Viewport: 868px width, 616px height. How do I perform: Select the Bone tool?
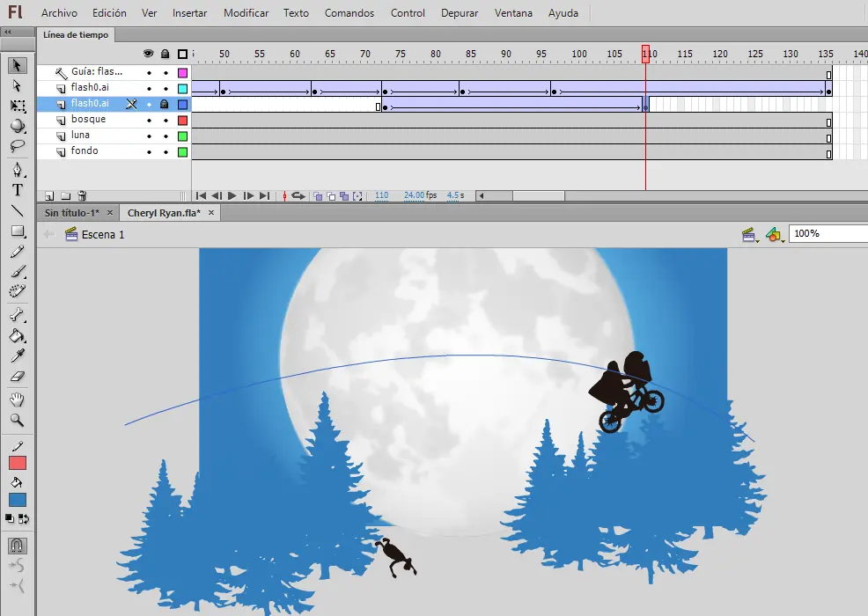tap(17, 315)
